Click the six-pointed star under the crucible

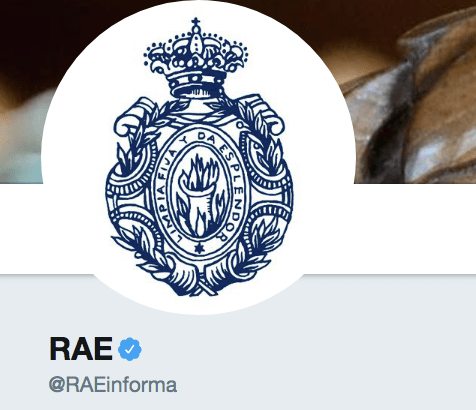click(199, 248)
